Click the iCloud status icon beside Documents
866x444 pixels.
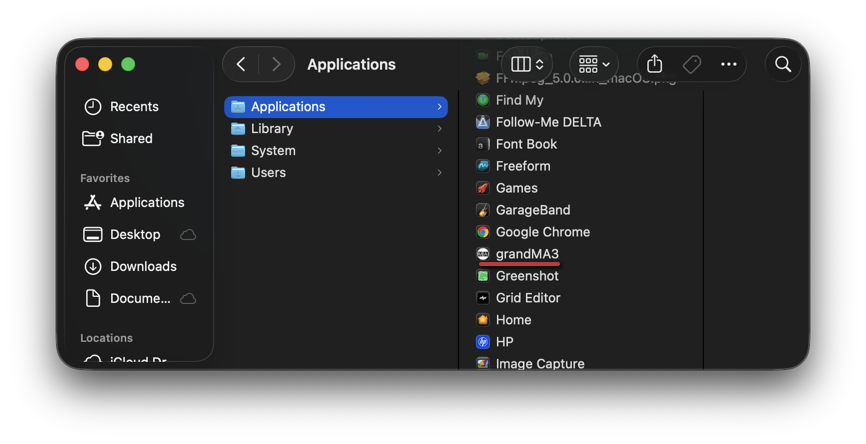(188, 299)
